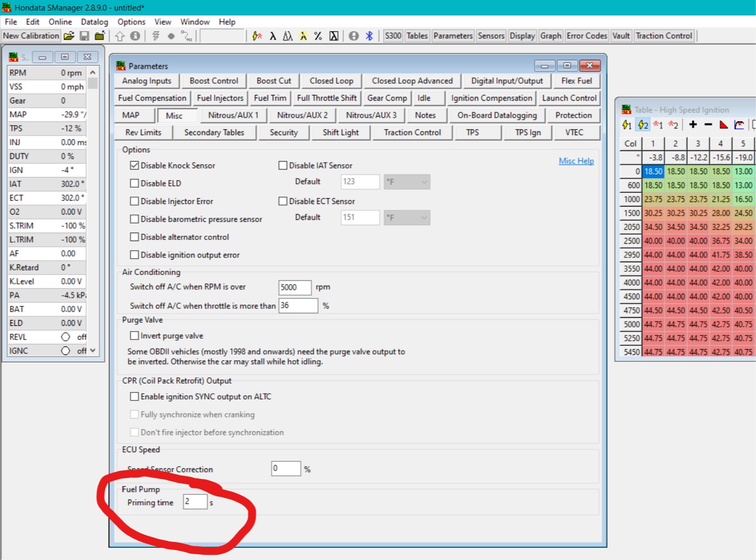756x560 pixels.
Task: Check Disable IAT Sensor option
Action: 283,165
